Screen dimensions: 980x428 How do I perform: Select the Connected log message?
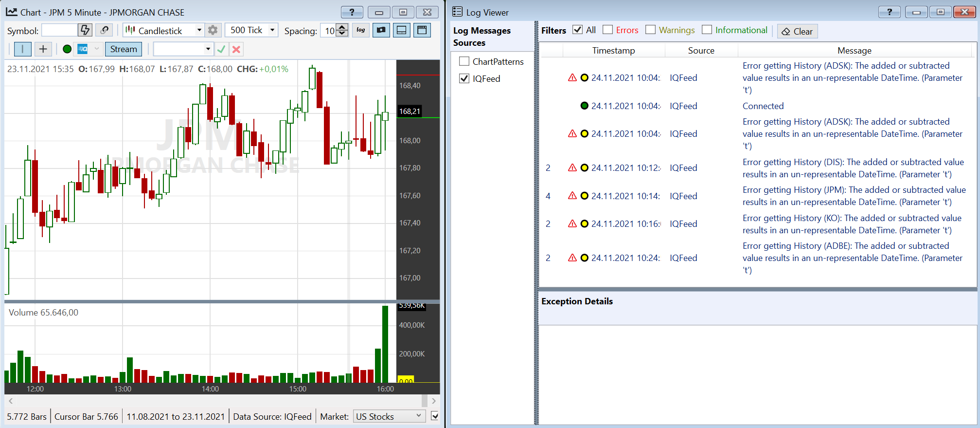[x=763, y=106]
